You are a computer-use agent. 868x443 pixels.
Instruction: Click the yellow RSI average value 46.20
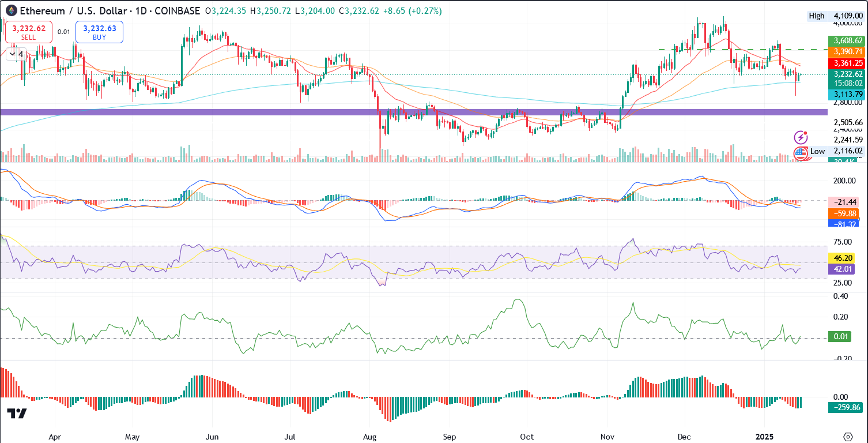point(840,258)
